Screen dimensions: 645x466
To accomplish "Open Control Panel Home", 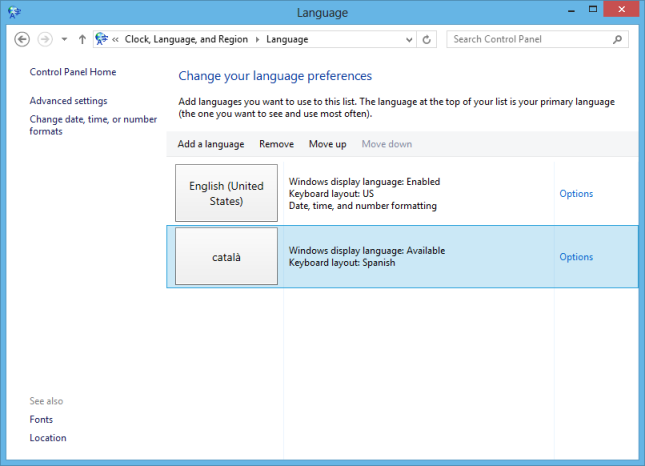I will 73,72.
